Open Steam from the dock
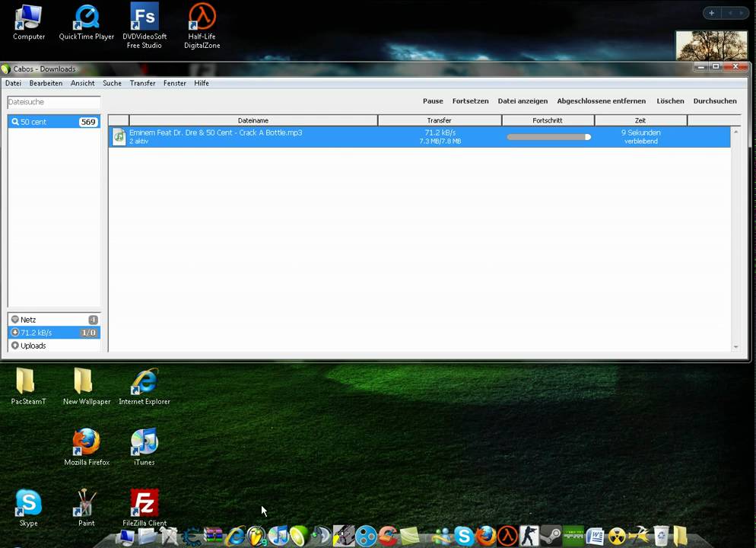 [550, 536]
